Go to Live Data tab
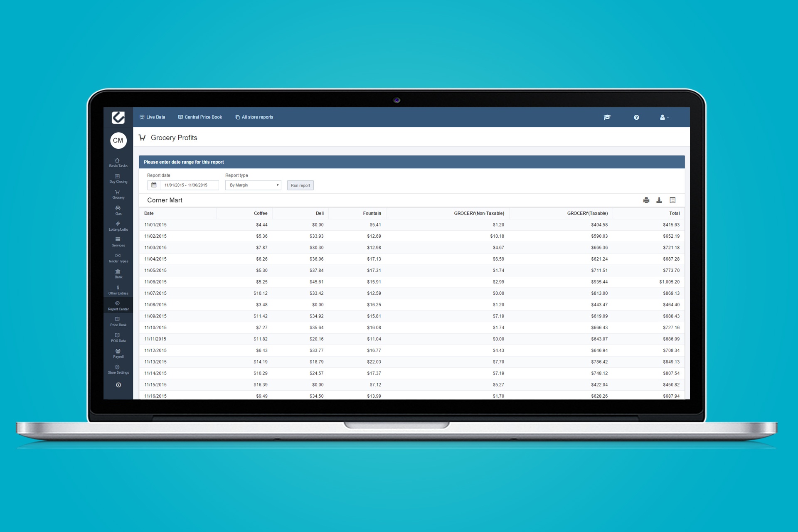The height and width of the screenshot is (532, 798). click(152, 117)
